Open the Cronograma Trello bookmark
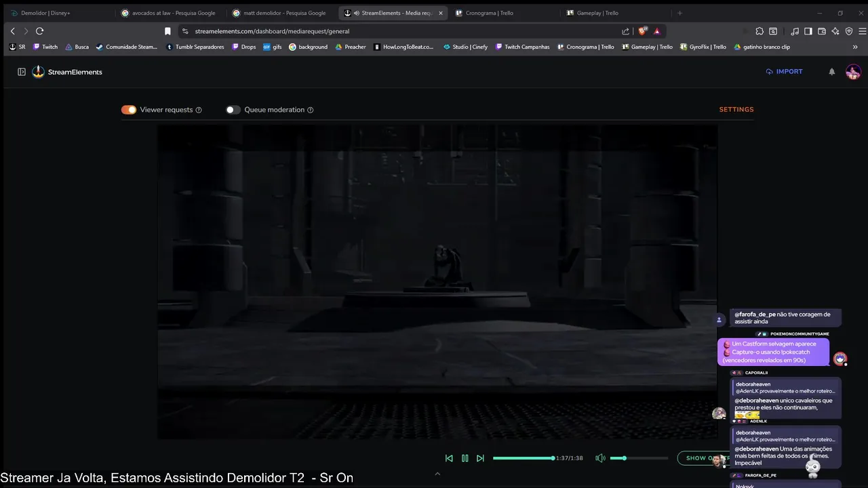Viewport: 868px width, 488px height. pyautogui.click(x=585, y=47)
